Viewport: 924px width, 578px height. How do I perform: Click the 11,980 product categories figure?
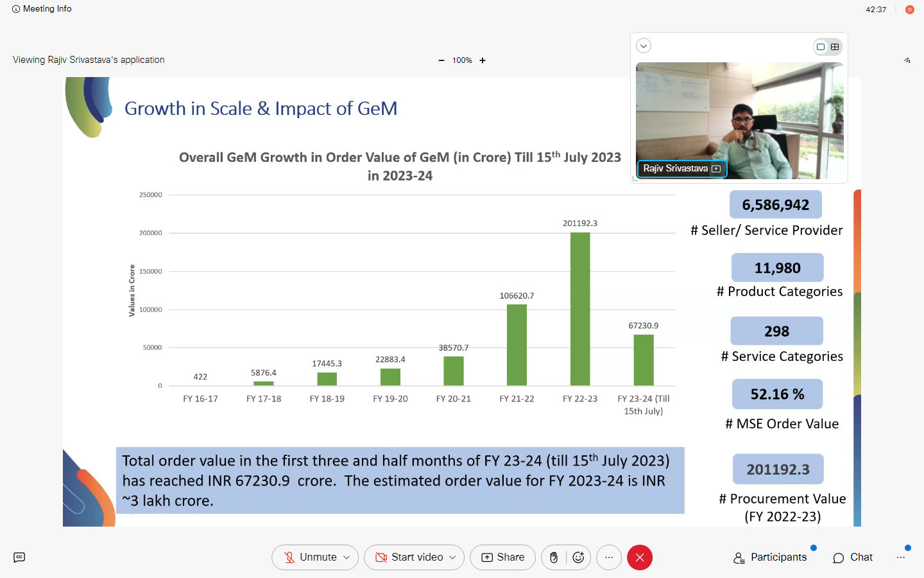point(778,268)
